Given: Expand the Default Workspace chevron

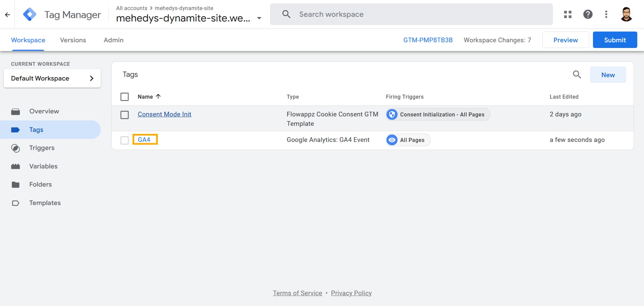Looking at the screenshot, I should 92,78.
